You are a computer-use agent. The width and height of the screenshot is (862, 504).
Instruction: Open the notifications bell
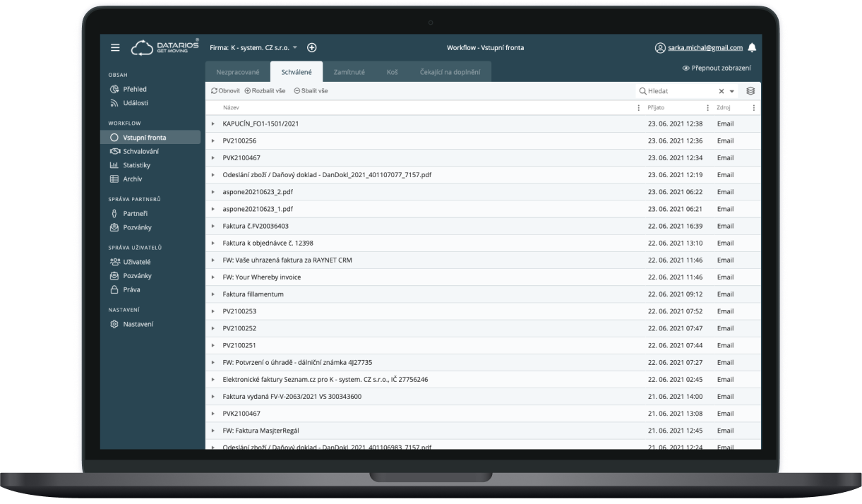click(x=751, y=48)
